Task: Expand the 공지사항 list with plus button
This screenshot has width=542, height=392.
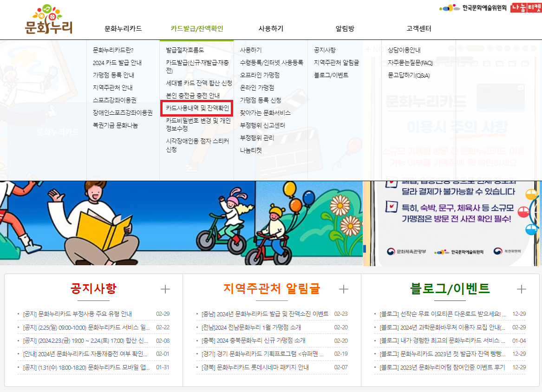Action: tap(164, 289)
